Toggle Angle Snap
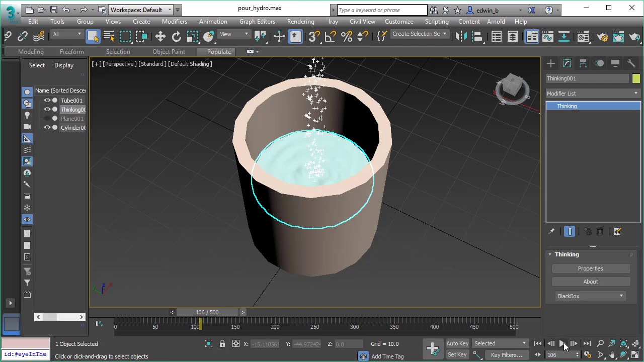The image size is (644, 362). click(x=330, y=36)
